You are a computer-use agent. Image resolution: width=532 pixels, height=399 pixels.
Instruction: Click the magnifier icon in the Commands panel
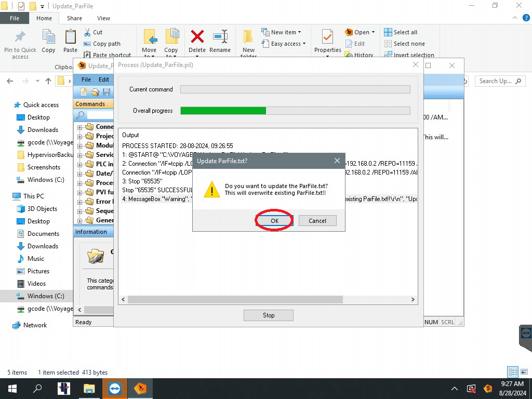tap(81, 115)
